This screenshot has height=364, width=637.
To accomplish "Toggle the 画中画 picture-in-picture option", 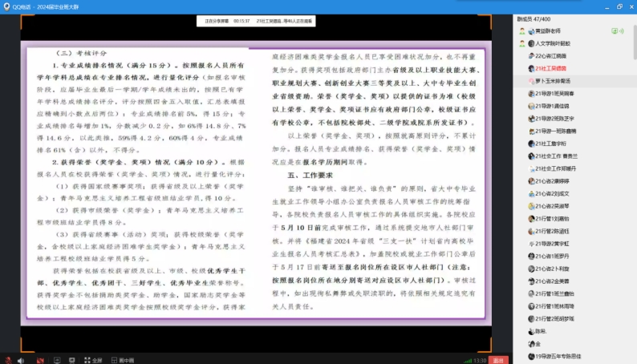I will pyautogui.click(x=121, y=360).
